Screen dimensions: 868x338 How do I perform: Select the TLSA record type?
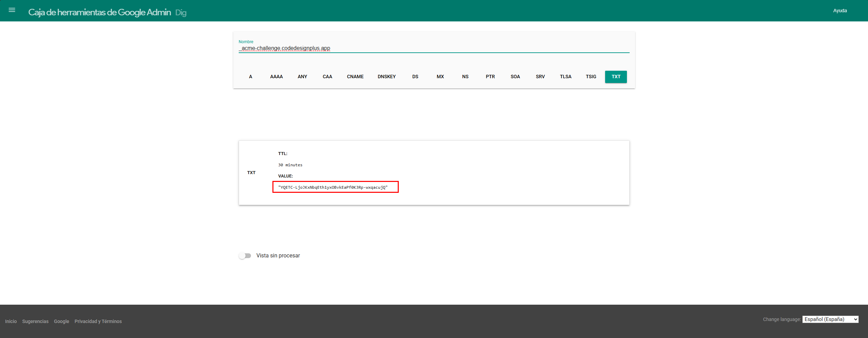[566, 77]
